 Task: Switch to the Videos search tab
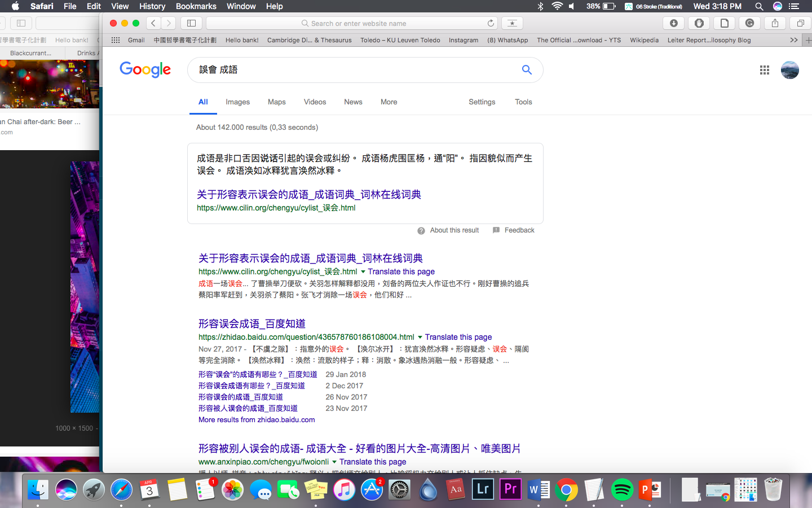pos(315,102)
